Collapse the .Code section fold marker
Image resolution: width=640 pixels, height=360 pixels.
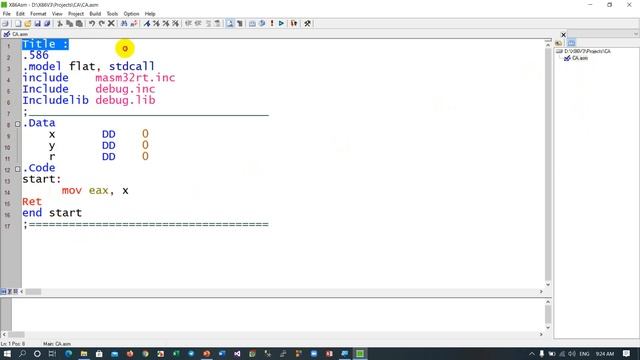18,169
